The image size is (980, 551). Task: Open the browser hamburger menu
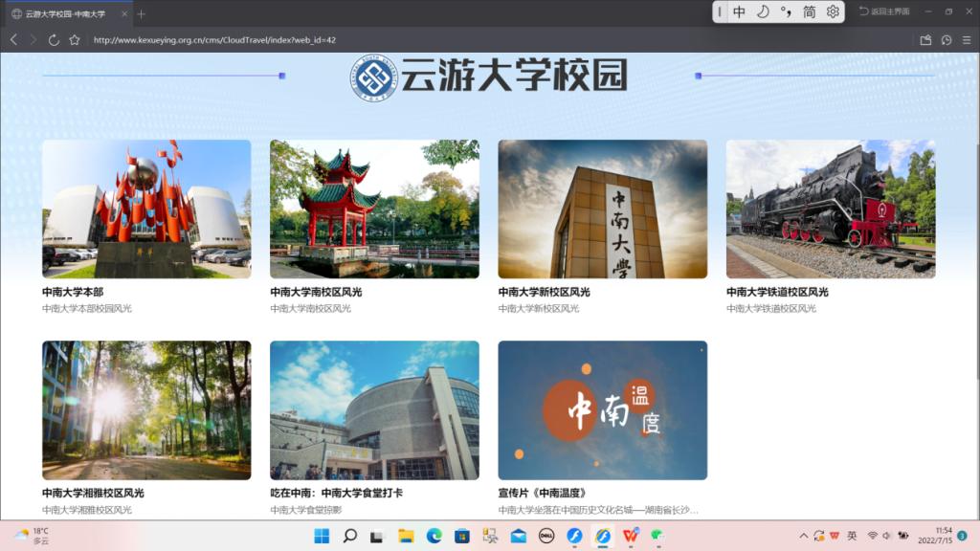point(967,40)
